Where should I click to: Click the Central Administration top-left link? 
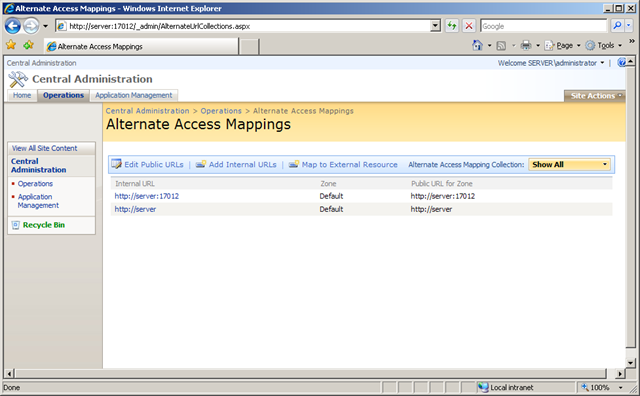pos(42,63)
